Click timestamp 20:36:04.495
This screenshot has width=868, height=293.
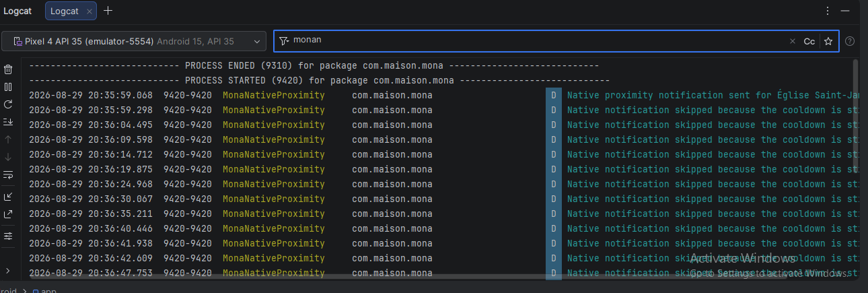(91, 125)
